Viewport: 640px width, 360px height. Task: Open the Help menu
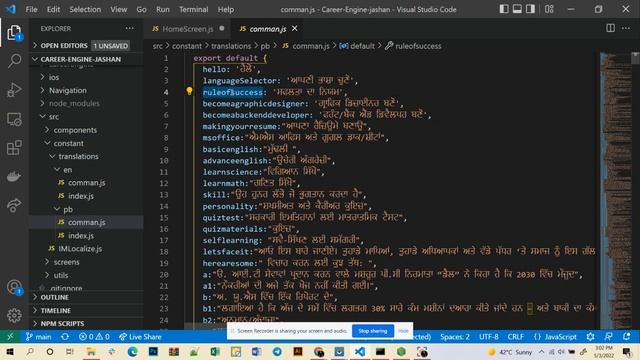[226, 9]
